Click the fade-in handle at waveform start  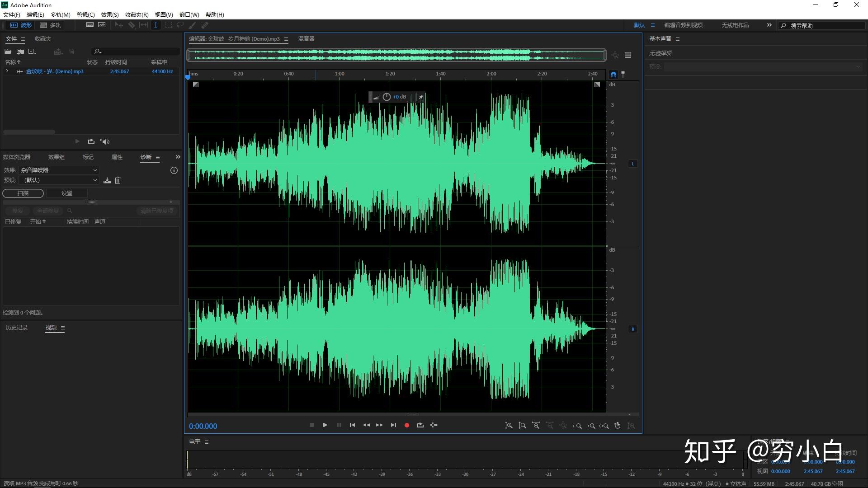196,84
